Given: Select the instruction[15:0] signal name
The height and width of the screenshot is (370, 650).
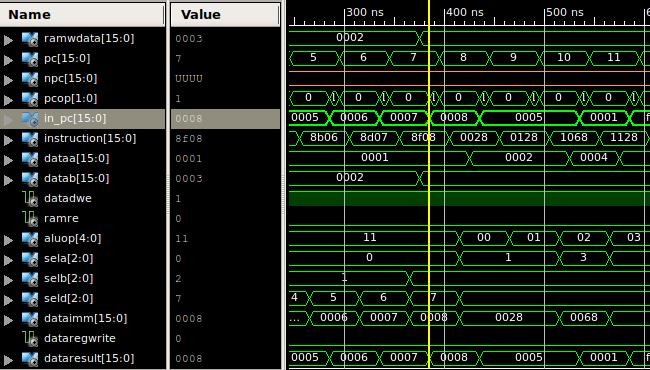Looking at the screenshot, I should [x=90, y=138].
